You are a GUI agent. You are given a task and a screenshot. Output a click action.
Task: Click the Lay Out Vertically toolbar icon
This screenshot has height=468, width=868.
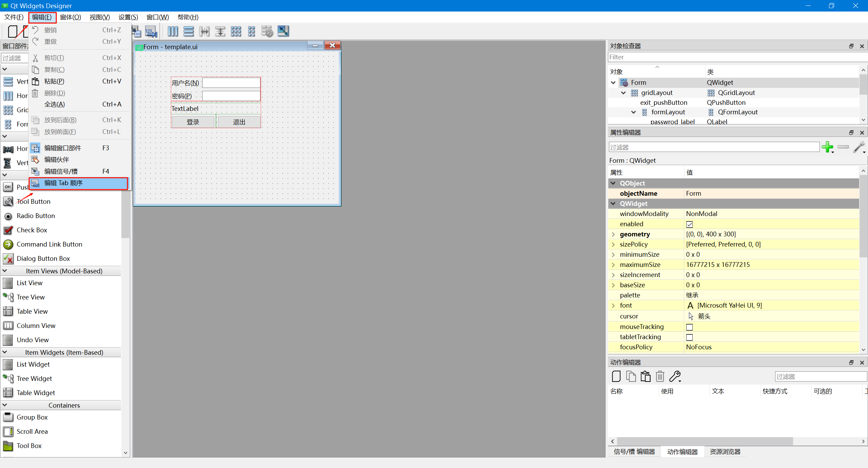189,32
